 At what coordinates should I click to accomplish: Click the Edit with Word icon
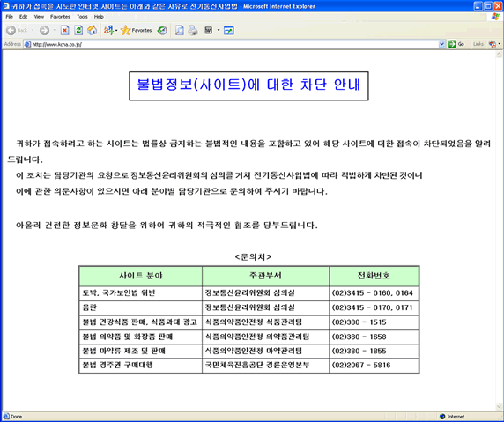click(208, 30)
